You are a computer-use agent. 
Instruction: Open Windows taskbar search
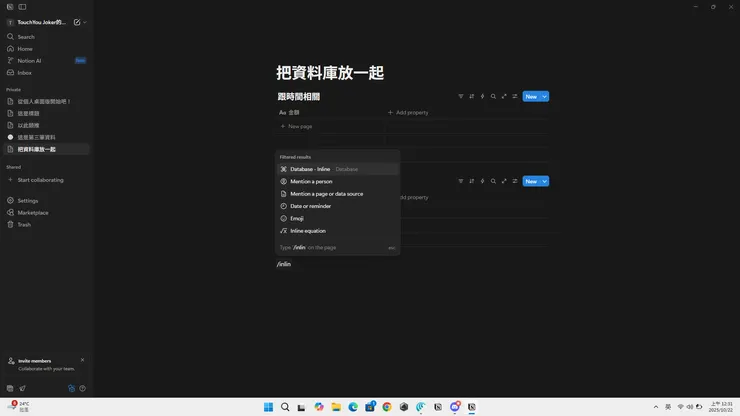click(285, 407)
